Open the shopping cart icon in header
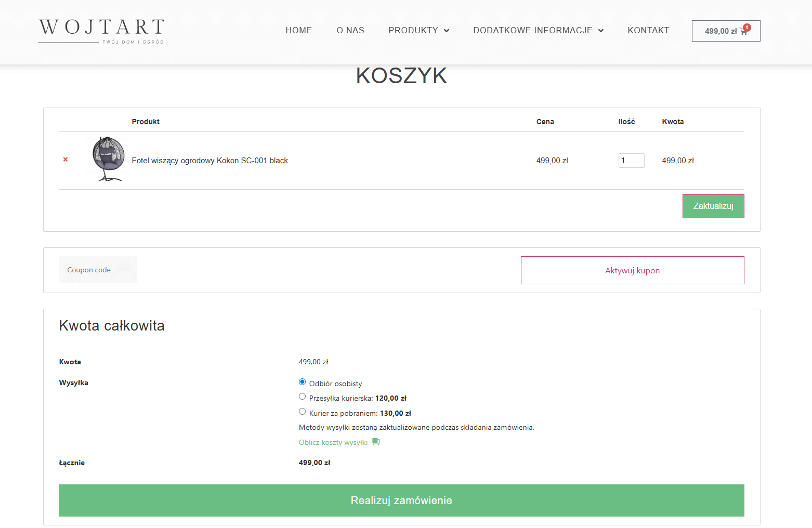The height and width of the screenshot is (528, 812). pos(742,32)
